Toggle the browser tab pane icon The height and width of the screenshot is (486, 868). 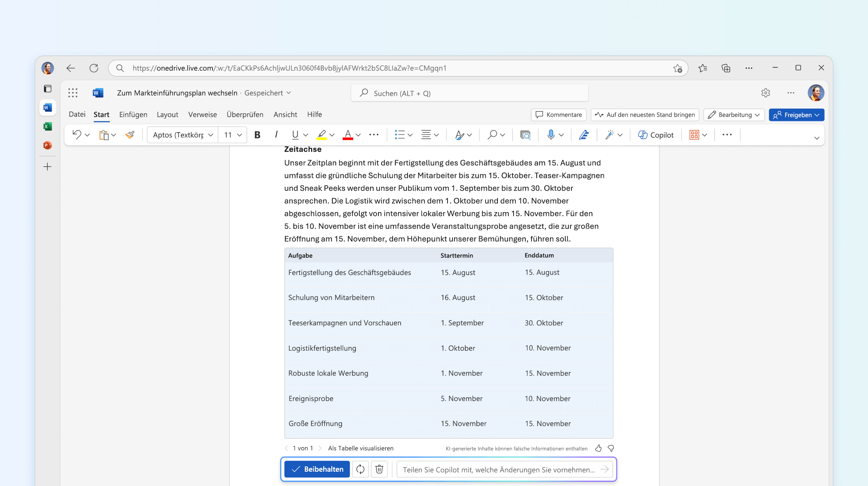click(x=48, y=89)
